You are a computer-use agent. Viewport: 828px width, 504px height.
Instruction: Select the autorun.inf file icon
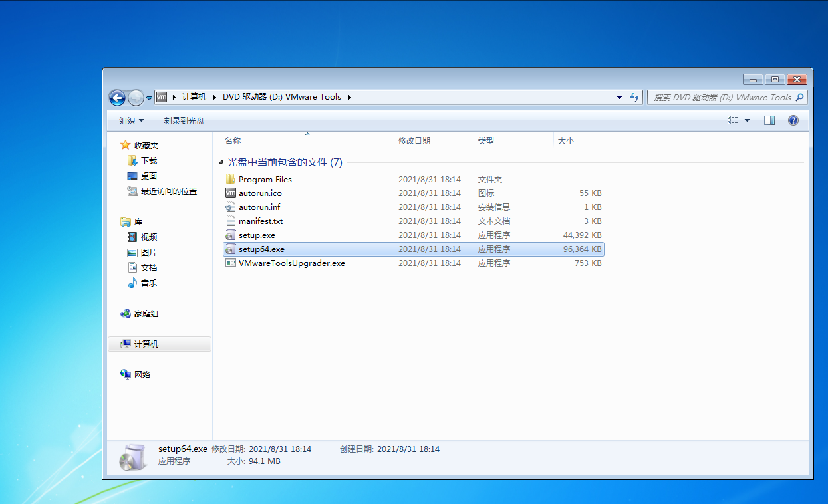(x=231, y=207)
